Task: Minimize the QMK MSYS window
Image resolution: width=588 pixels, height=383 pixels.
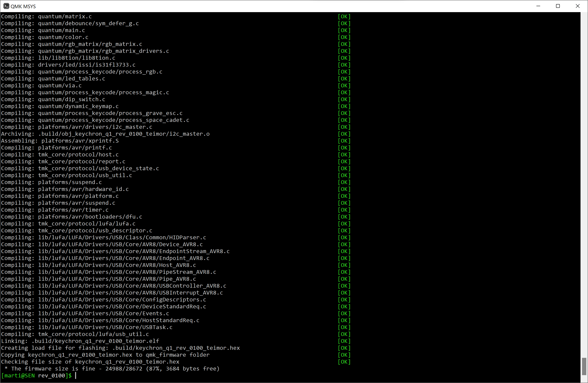Action: (x=538, y=6)
